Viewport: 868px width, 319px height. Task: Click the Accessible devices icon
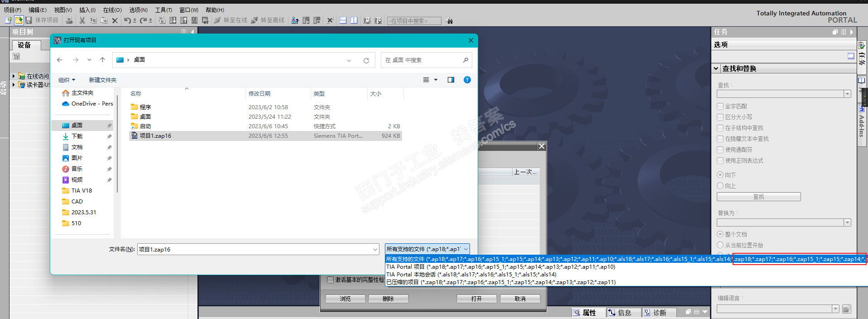click(x=295, y=20)
